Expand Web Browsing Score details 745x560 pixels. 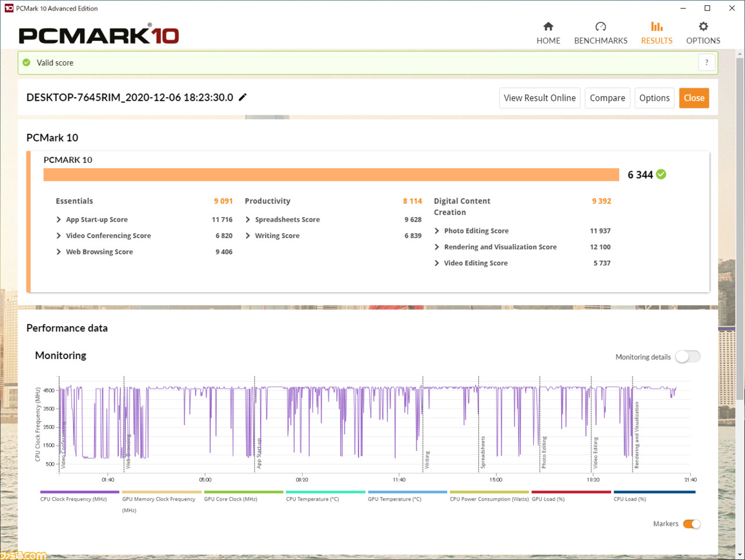click(x=59, y=252)
